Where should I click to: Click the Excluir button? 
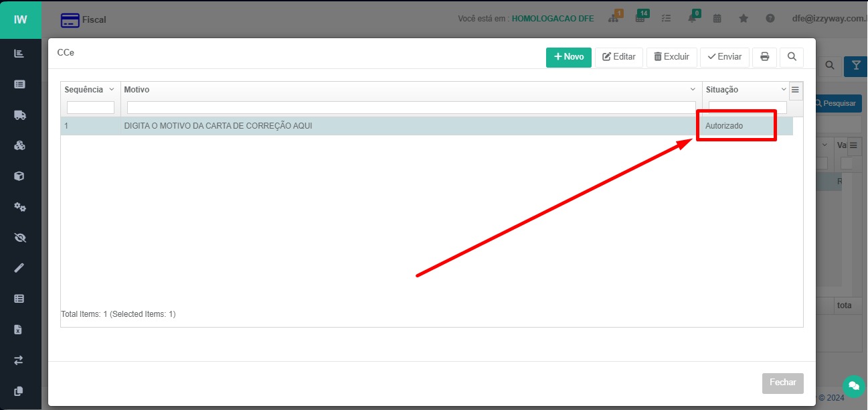tap(671, 57)
